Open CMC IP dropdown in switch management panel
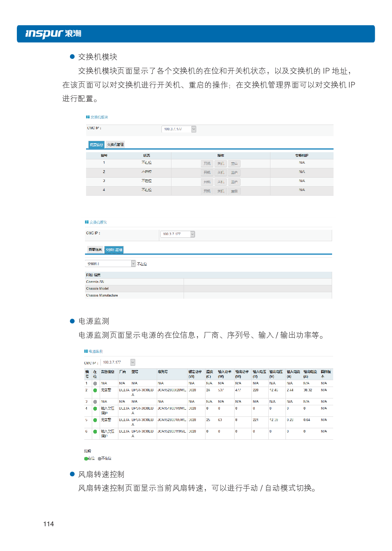 193,234
